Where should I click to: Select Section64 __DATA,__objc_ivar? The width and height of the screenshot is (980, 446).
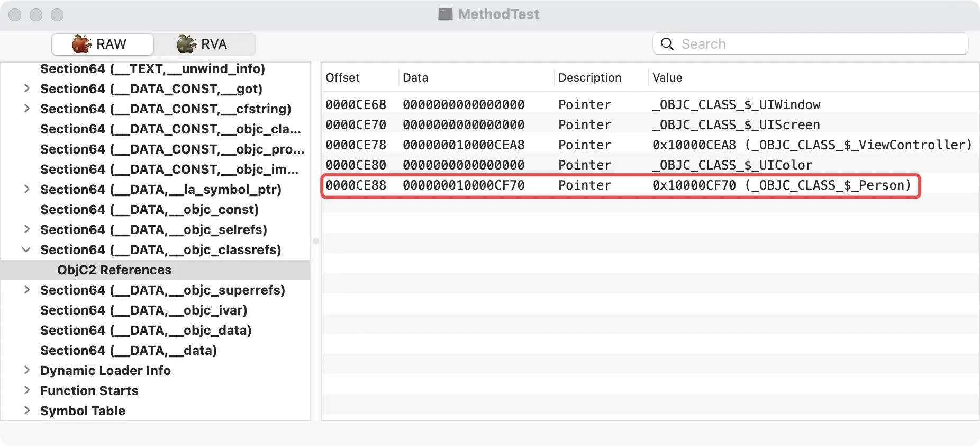(143, 310)
